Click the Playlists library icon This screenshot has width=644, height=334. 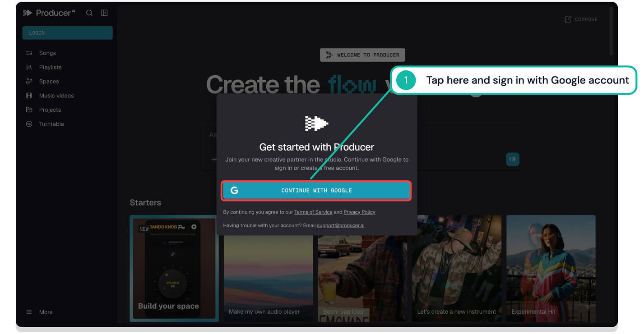pos(29,67)
